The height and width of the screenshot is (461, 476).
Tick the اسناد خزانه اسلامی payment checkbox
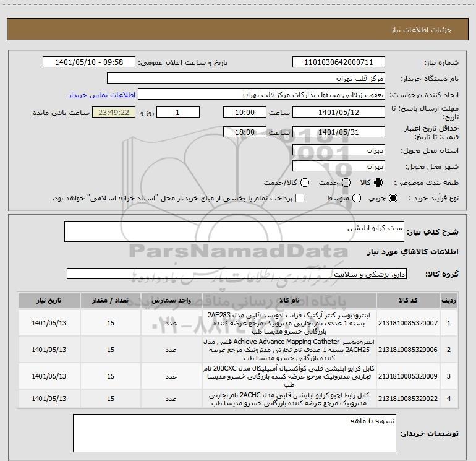tap(300, 198)
